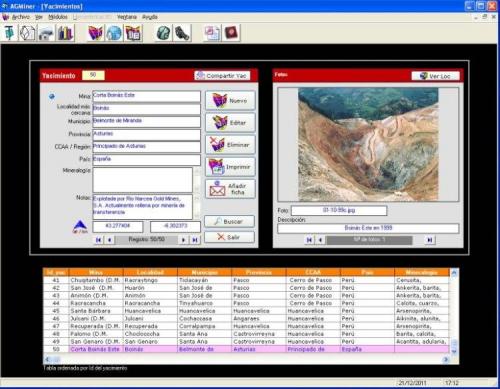This screenshot has width=500, height=389.
Task: Click the table's vertical scrollbar down arrow
Action: pyautogui.click(x=454, y=351)
